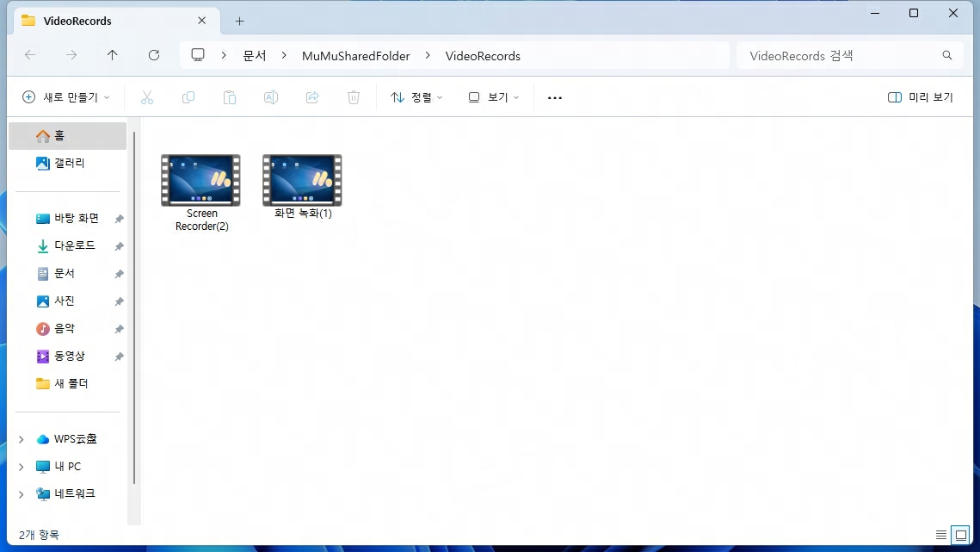Click the 2개 항목 status text

(x=39, y=535)
